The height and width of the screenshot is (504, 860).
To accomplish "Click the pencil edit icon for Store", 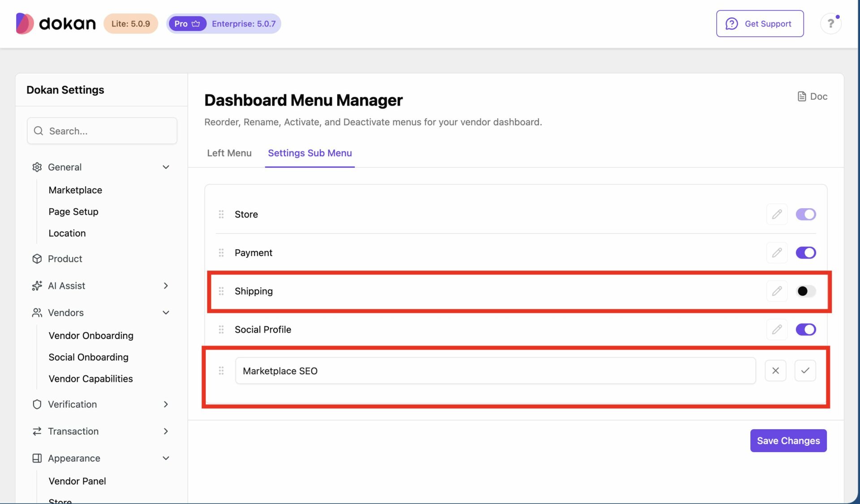I will click(x=777, y=214).
